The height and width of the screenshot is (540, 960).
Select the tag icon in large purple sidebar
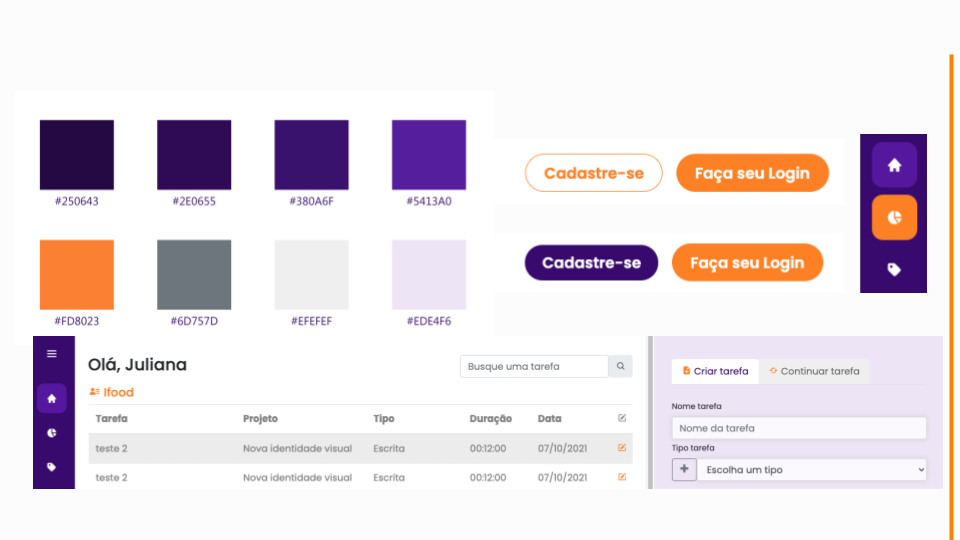tap(894, 269)
